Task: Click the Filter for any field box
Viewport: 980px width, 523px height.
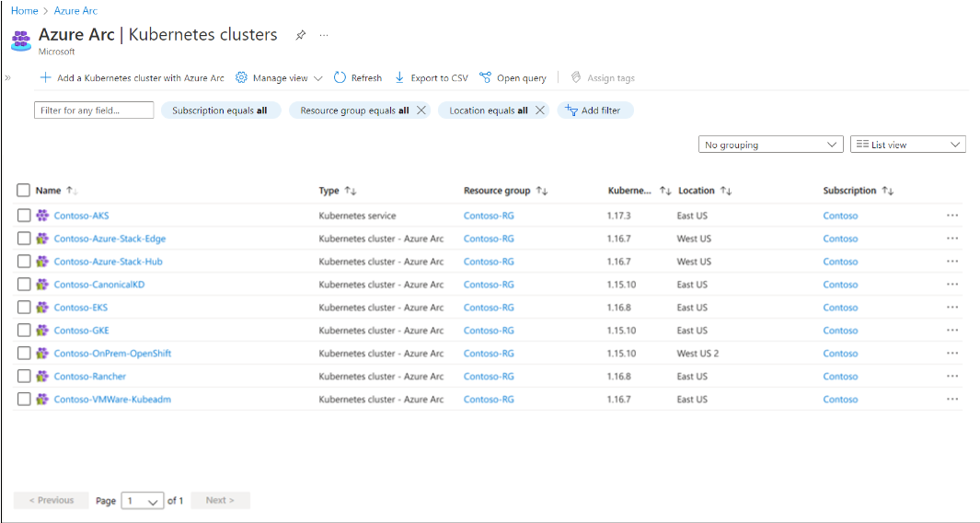Action: coord(94,110)
